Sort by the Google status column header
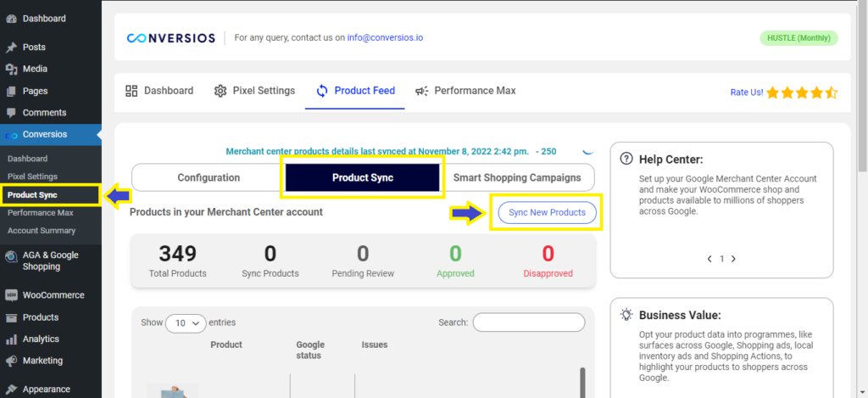868x398 pixels. pos(310,350)
